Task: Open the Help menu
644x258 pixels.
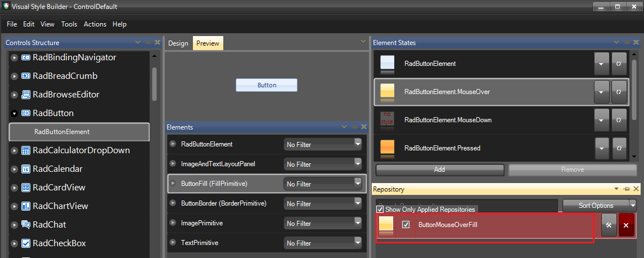Action: pyautogui.click(x=119, y=24)
